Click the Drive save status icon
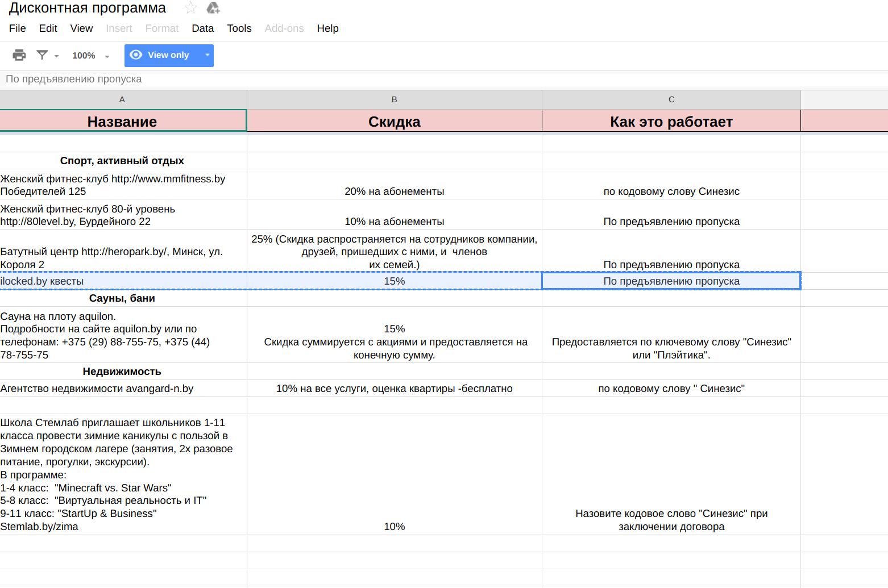This screenshot has width=888, height=588. [x=213, y=8]
